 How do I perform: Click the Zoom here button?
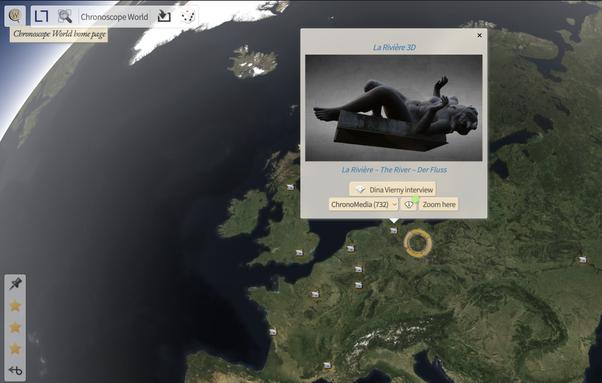click(x=438, y=204)
